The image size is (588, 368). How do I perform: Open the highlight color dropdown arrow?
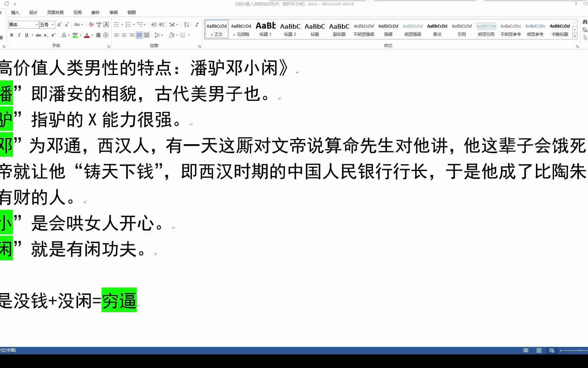[x=81, y=35]
